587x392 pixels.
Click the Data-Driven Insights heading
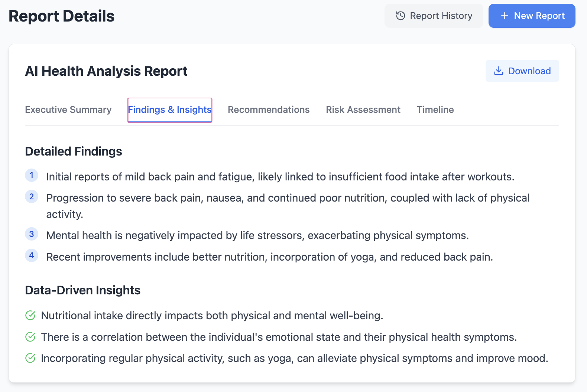pos(82,290)
